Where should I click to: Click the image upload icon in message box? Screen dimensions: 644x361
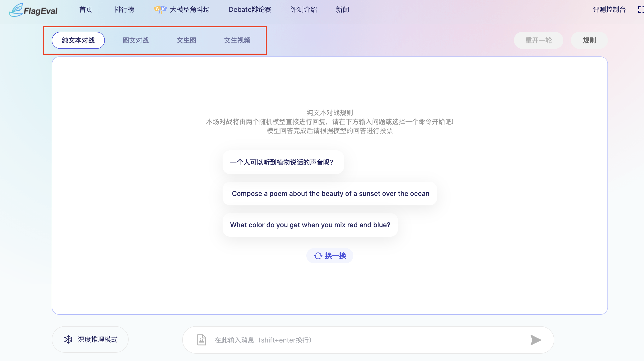coord(201,340)
